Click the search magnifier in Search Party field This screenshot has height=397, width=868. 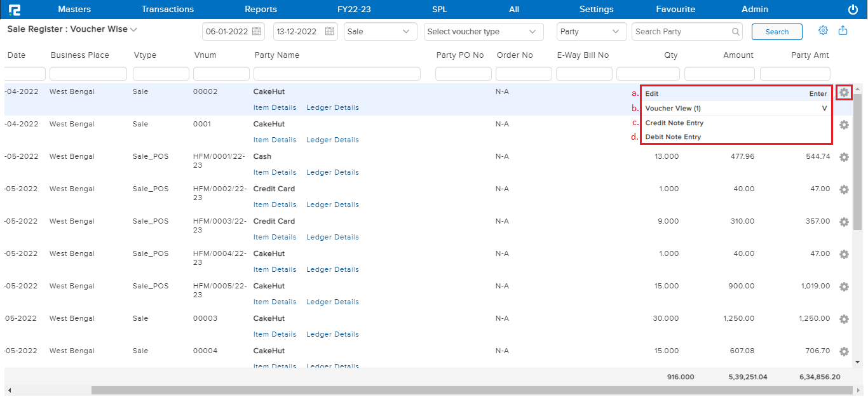(736, 31)
